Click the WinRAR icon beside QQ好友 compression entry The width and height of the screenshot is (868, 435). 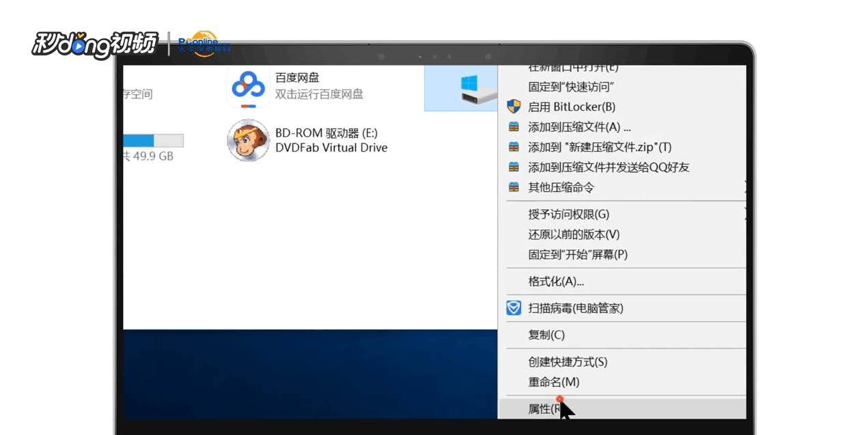(513, 167)
